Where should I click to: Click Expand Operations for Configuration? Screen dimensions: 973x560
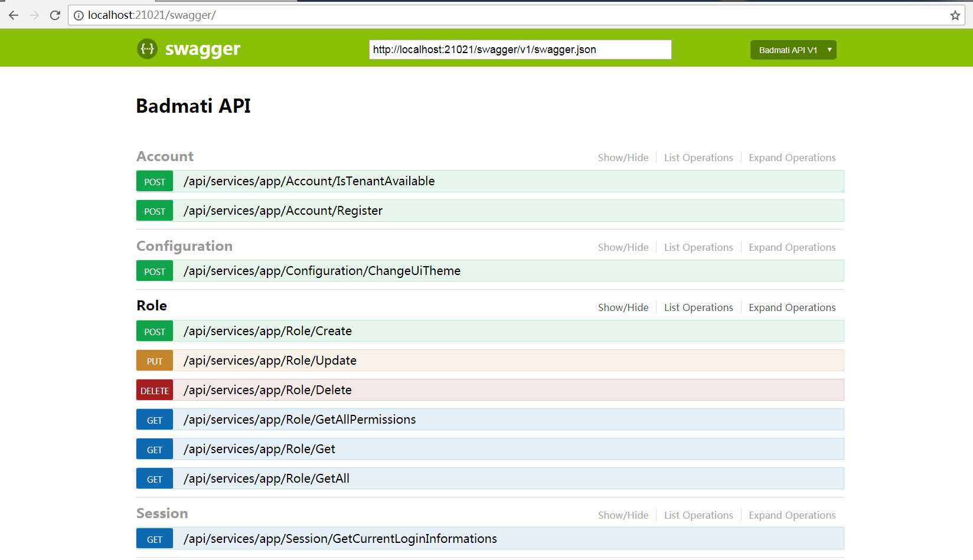coord(792,247)
